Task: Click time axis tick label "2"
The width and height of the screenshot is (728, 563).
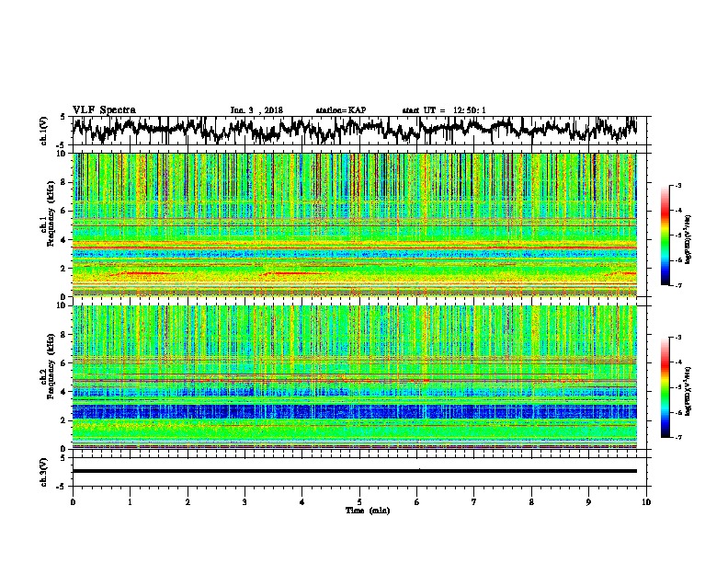Action: pos(188,502)
